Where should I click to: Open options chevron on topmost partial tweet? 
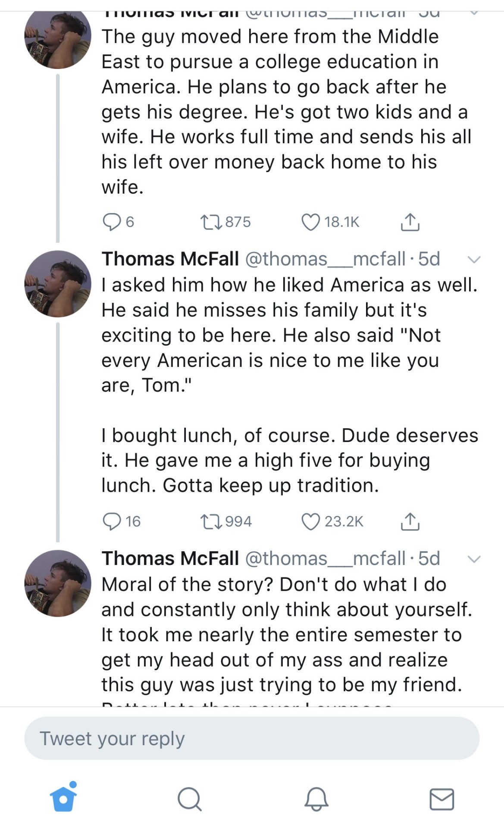click(474, 13)
